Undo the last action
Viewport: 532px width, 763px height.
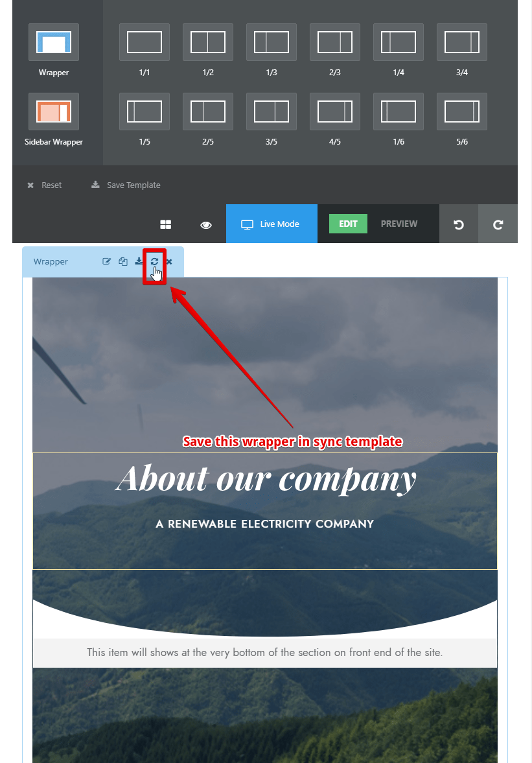[459, 224]
